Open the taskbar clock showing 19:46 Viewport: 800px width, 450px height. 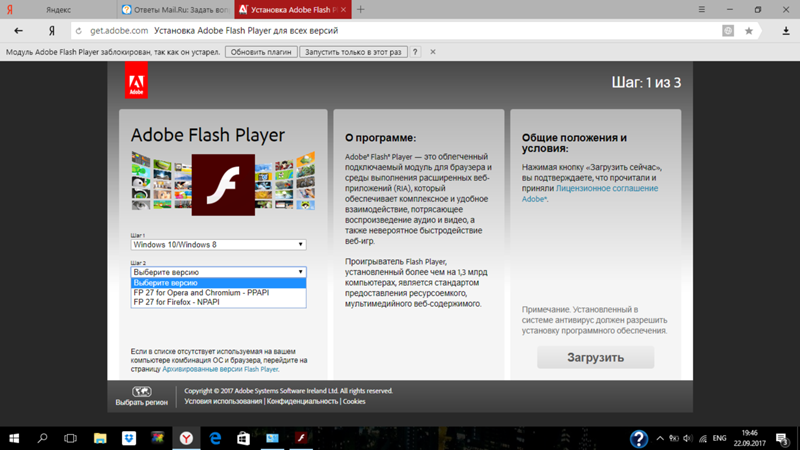[x=750, y=438]
